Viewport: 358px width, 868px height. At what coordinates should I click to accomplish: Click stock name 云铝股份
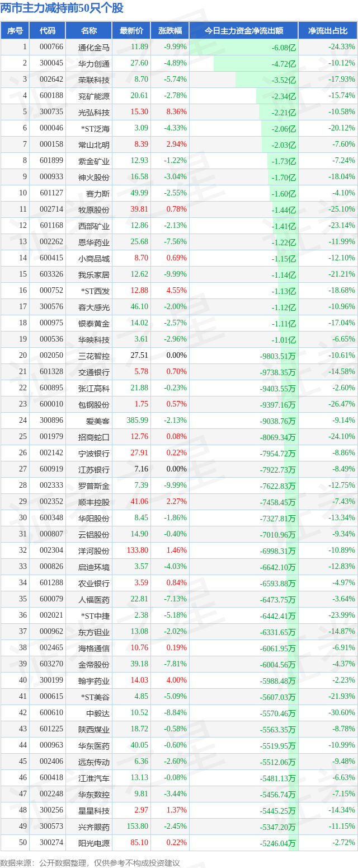[94, 535]
